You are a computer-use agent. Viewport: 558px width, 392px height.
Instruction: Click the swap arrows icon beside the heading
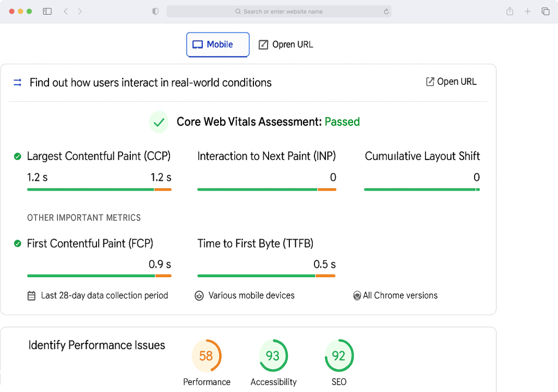click(x=17, y=83)
